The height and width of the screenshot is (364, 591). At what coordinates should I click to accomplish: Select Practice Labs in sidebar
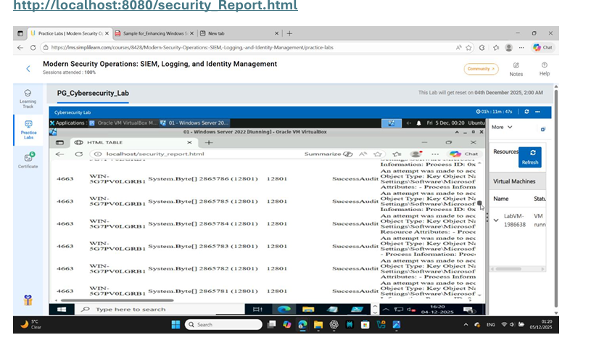click(x=29, y=130)
